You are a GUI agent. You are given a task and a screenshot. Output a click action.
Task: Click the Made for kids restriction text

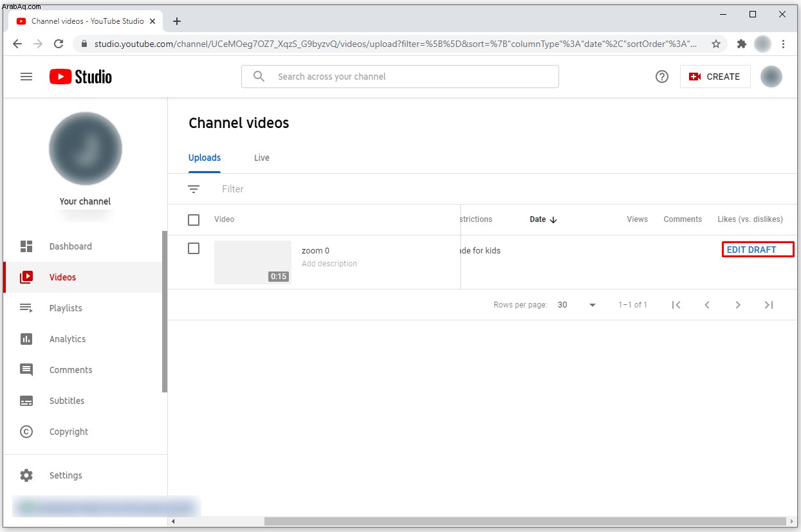[x=481, y=250]
